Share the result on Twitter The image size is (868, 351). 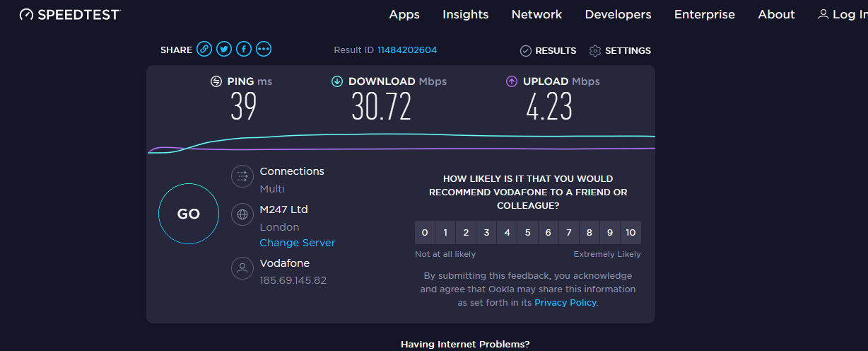[x=224, y=49]
